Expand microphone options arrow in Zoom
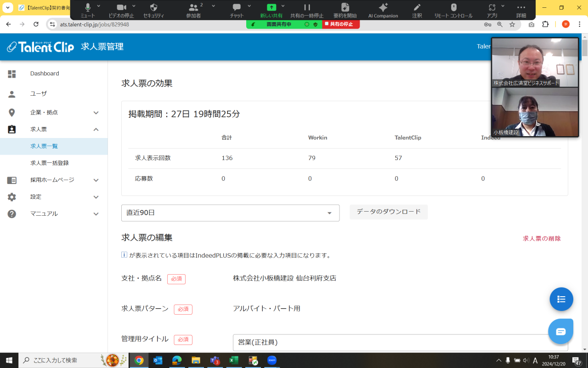This screenshot has width=588, height=368. 99,6
